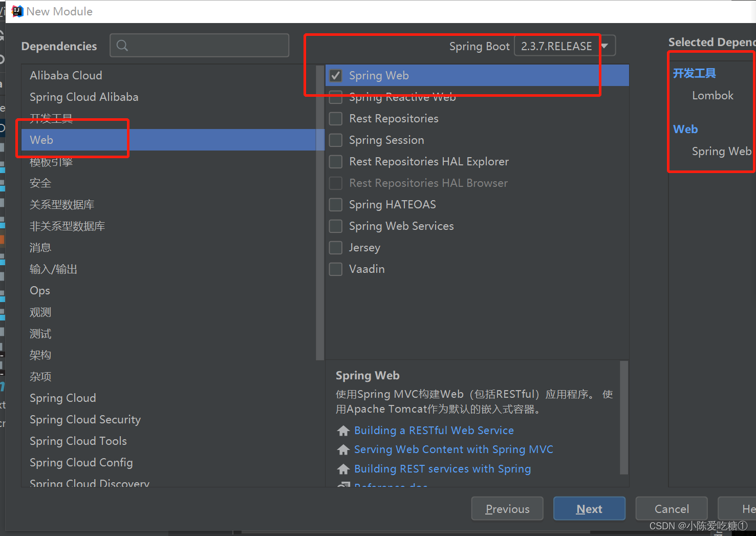Click the Cancel button
Viewport: 756px width, 536px height.
tap(672, 508)
